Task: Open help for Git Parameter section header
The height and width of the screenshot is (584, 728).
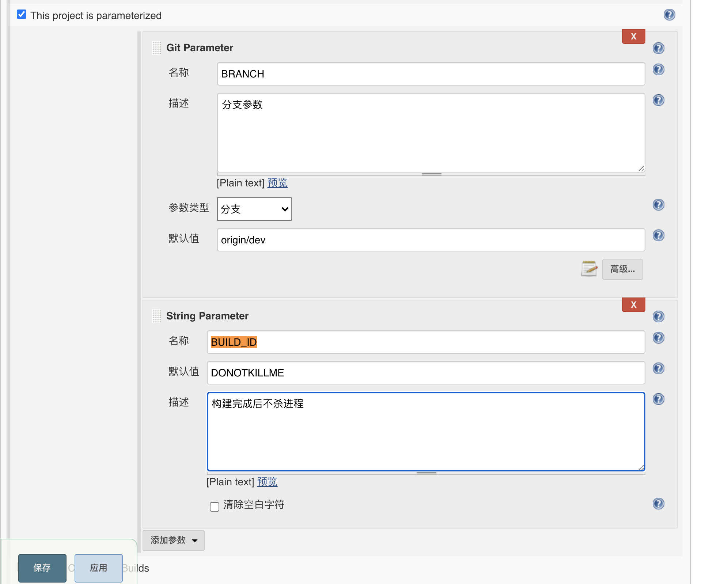Action: coord(658,48)
